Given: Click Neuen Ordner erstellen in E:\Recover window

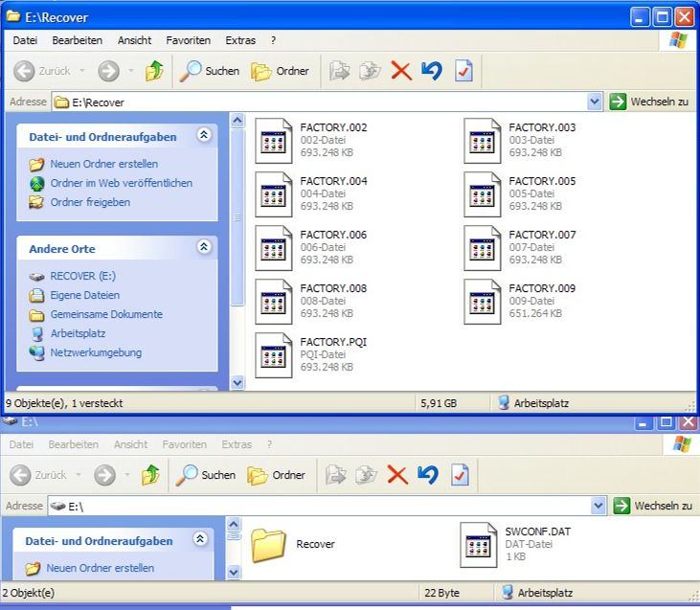Looking at the screenshot, I should point(103,164).
